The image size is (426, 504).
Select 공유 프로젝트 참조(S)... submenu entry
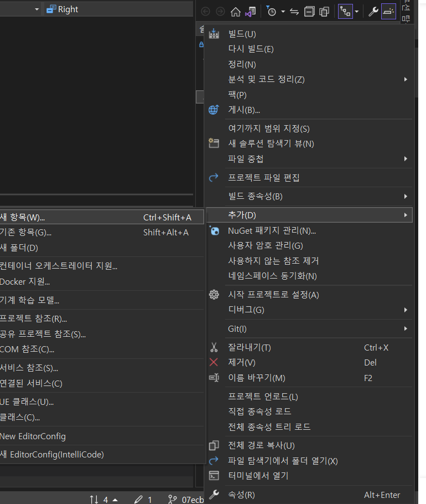click(102, 333)
